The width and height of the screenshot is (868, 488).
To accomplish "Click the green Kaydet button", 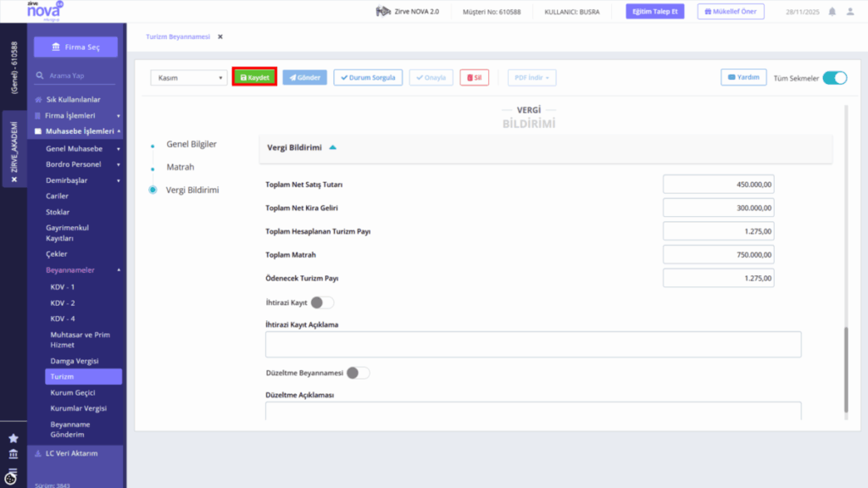I will pos(254,77).
